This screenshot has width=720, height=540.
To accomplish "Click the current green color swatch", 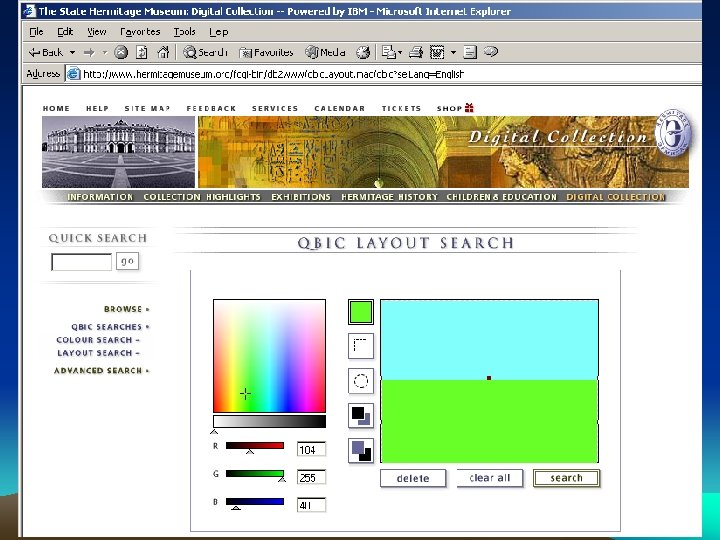I will point(361,312).
